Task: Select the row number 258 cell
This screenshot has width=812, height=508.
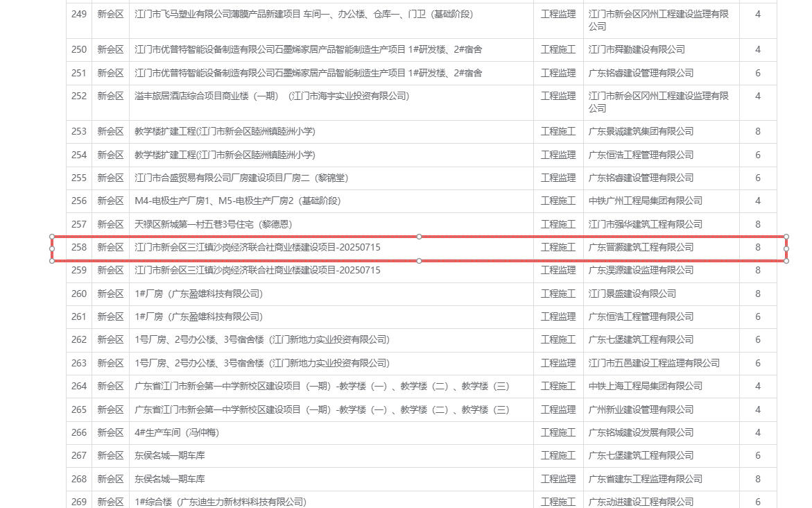Action: click(79, 248)
